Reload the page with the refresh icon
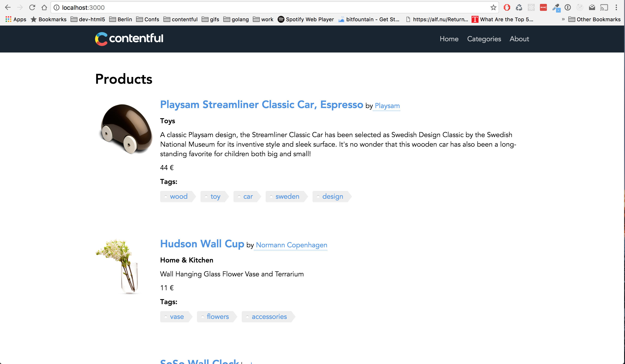This screenshot has height=364, width=625. coord(32,7)
